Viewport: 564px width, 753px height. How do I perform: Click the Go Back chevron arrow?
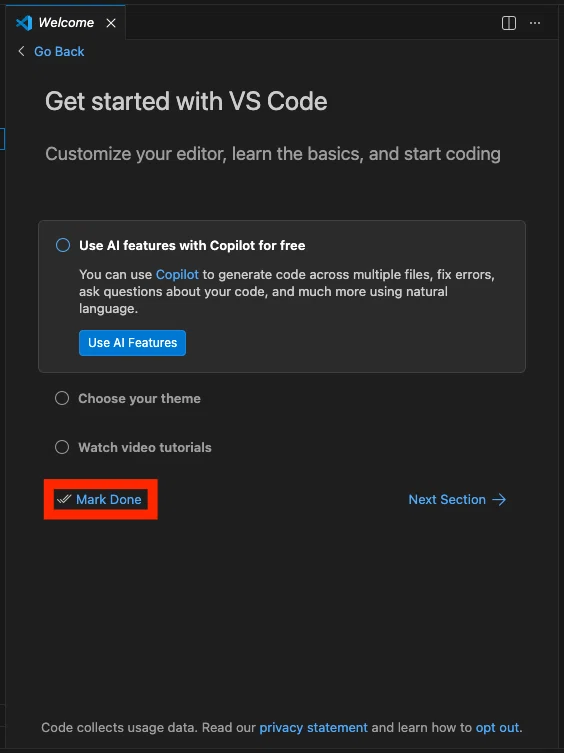pos(21,51)
